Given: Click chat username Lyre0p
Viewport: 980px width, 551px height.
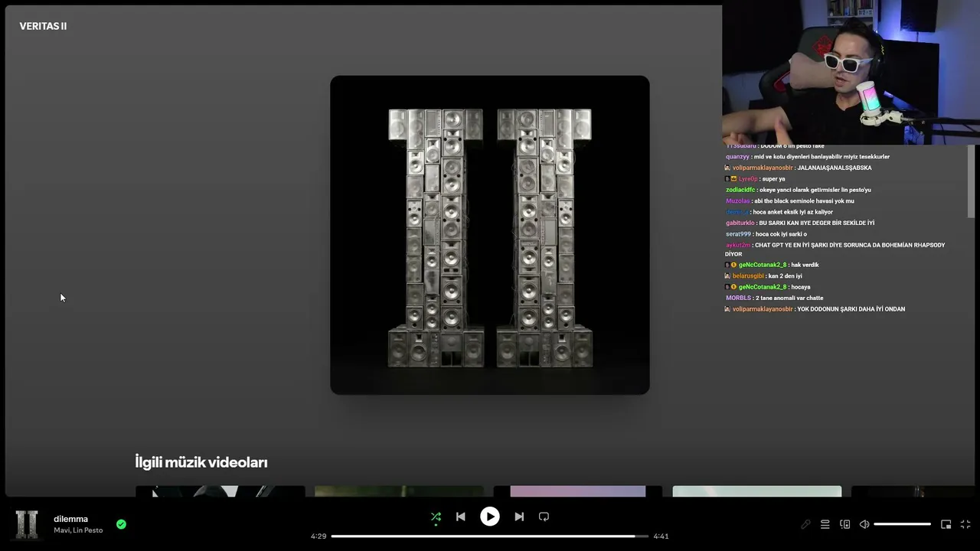Looking at the screenshot, I should pos(747,179).
